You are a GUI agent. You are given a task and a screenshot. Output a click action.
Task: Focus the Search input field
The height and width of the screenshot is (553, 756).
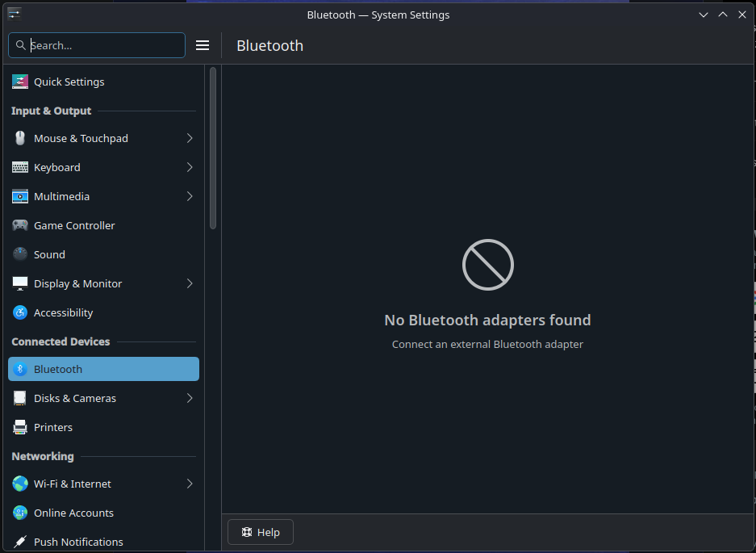point(97,45)
